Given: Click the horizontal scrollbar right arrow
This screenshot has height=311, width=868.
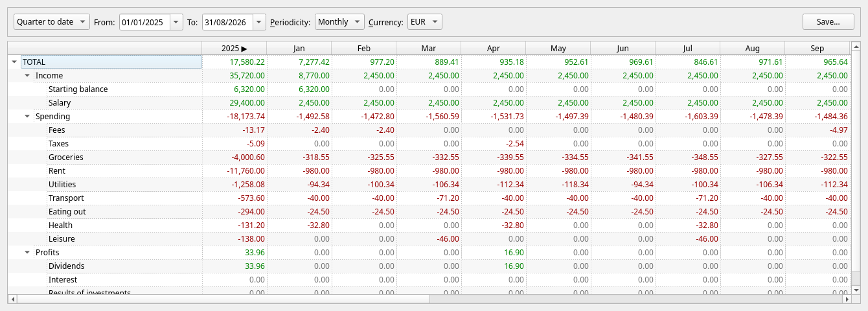Looking at the screenshot, I should [x=846, y=299].
